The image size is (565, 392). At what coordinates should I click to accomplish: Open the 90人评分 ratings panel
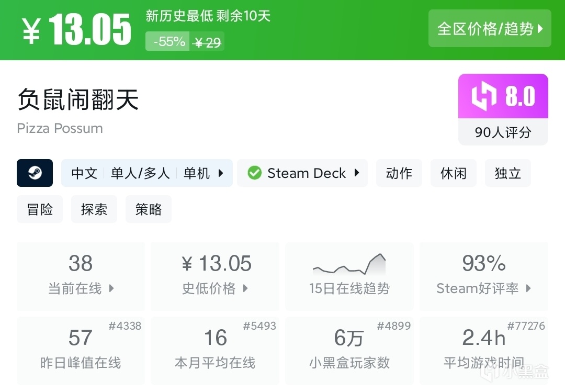[x=503, y=132]
